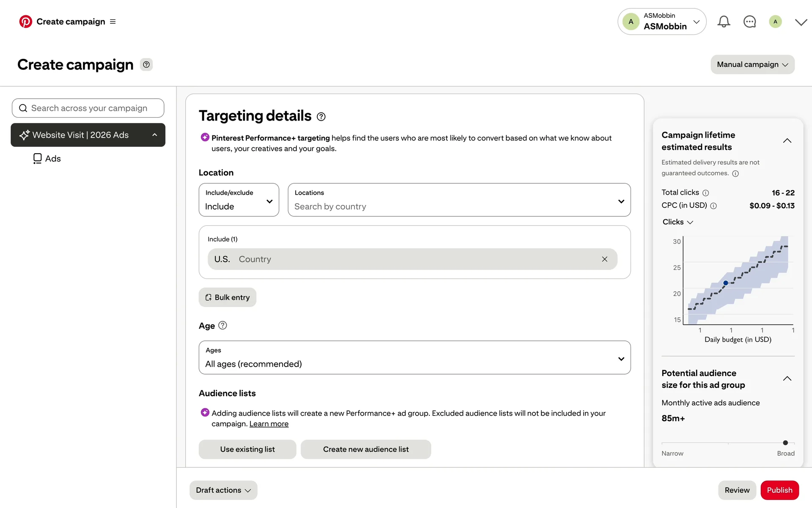Open the Ages dropdown

tap(414, 358)
